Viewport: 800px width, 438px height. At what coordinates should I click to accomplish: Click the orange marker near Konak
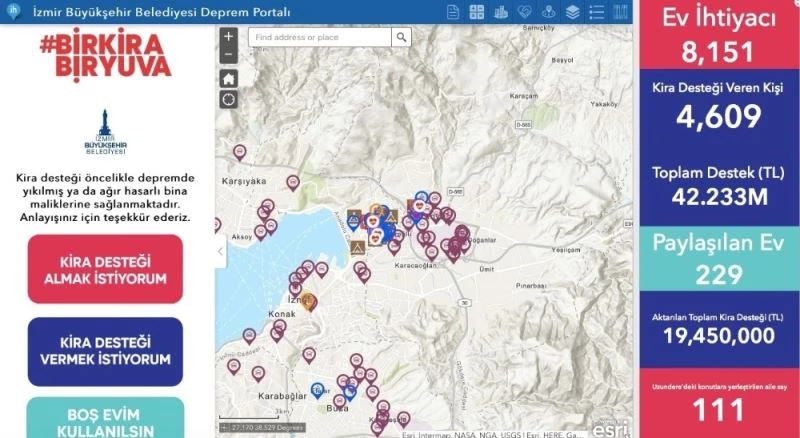[309, 300]
